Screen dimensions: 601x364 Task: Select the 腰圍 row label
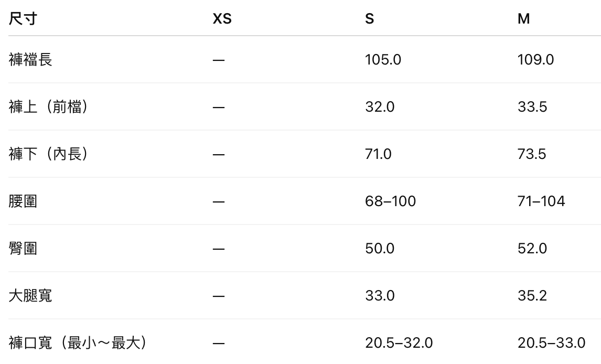[x=23, y=201]
